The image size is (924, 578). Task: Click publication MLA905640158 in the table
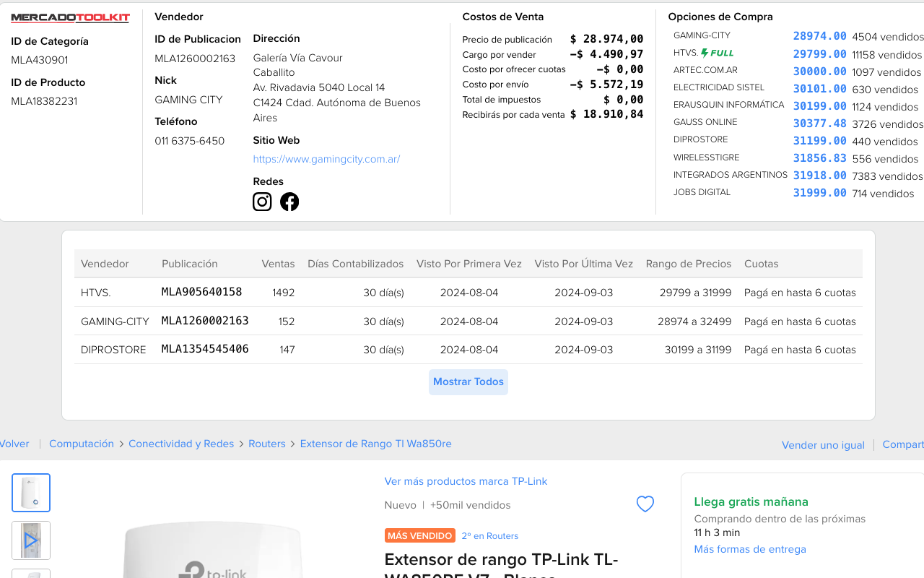tap(201, 292)
